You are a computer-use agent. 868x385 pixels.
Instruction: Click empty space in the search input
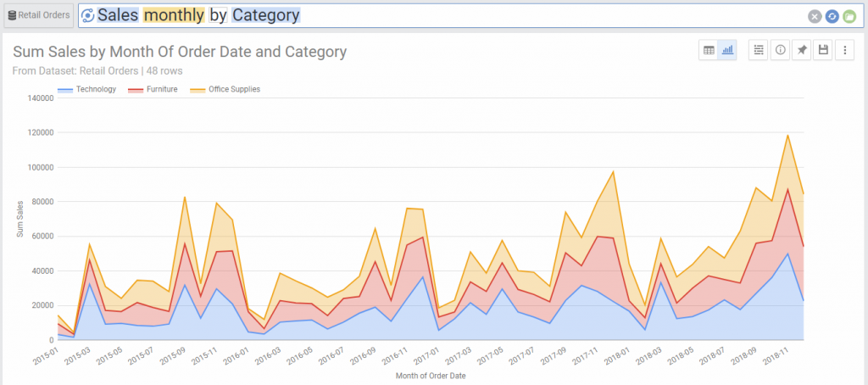pos(551,15)
